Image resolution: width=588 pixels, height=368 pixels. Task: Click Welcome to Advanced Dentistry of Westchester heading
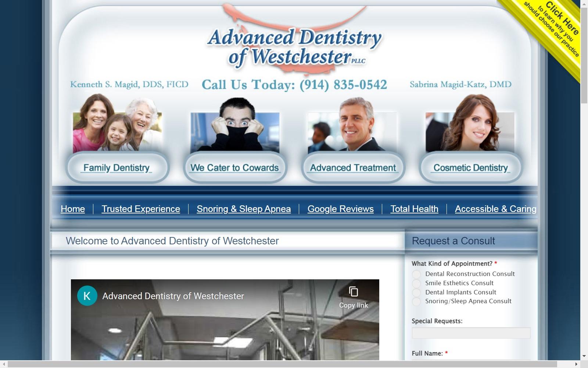[172, 241]
